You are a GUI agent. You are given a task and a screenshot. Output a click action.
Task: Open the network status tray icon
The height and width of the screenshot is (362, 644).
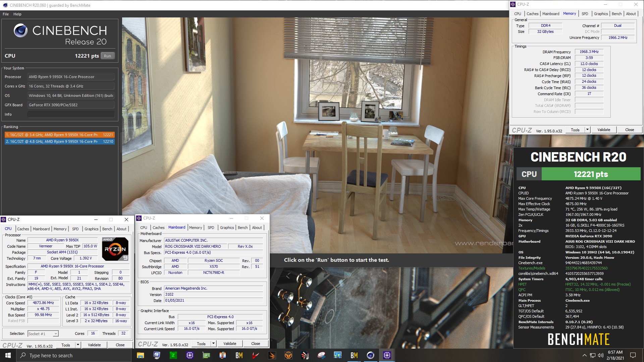(x=593, y=355)
